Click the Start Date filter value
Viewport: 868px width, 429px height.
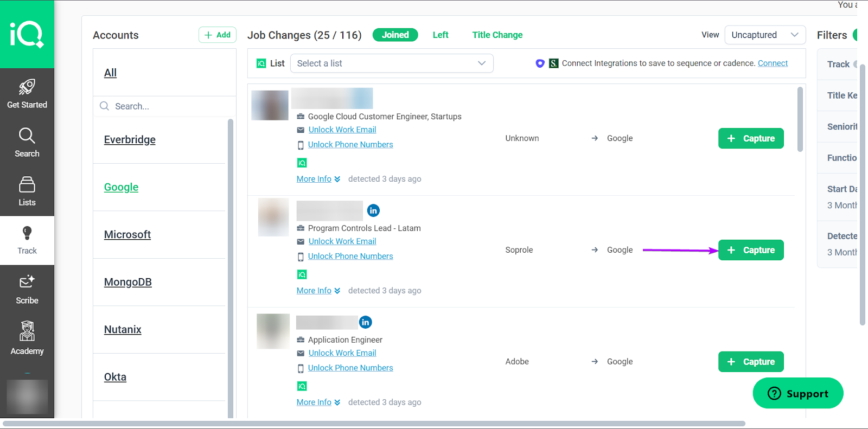coord(842,206)
